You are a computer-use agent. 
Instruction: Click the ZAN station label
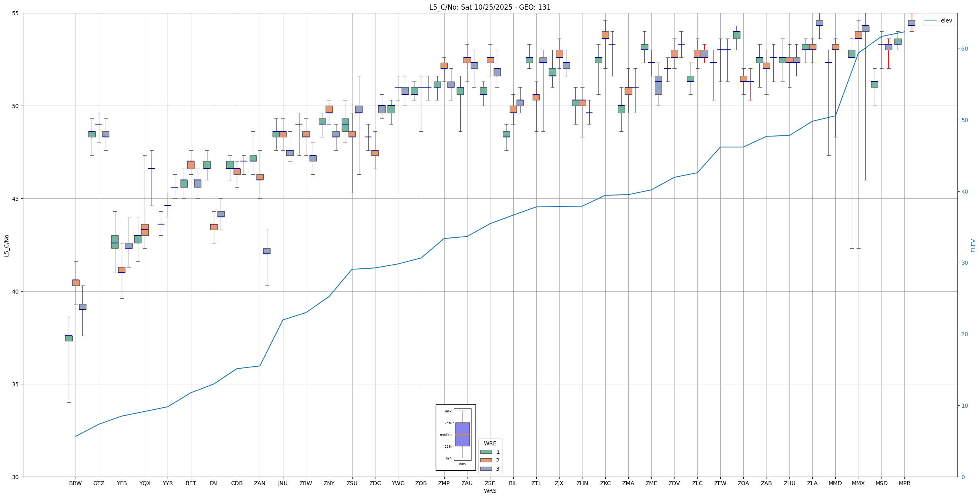coord(260,483)
